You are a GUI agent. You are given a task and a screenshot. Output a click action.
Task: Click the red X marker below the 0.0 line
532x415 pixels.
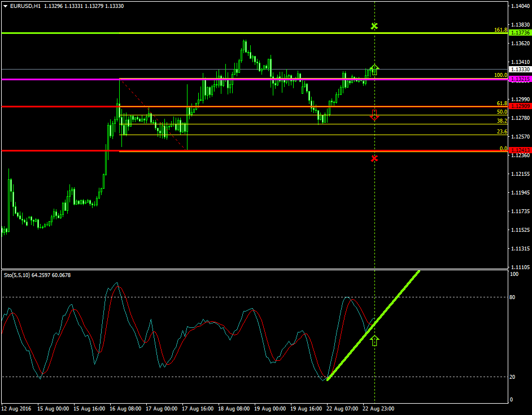(374, 158)
